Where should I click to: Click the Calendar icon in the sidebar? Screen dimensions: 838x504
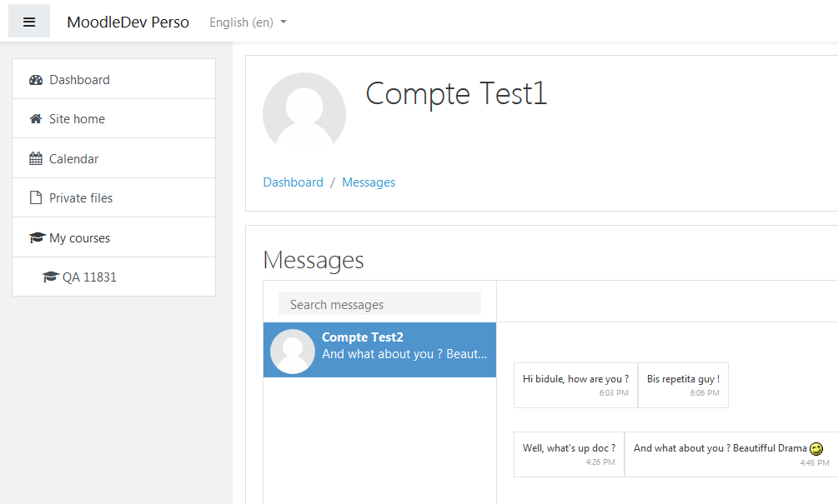tap(36, 158)
